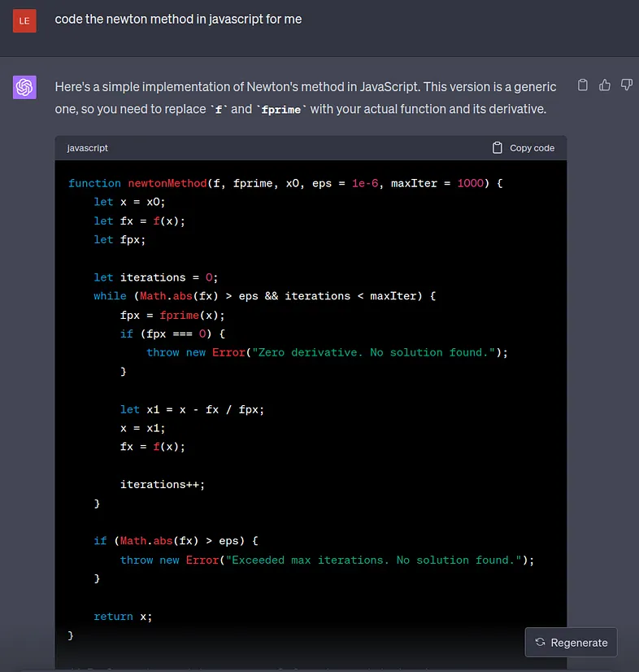Click the clipboard icon in code block header

498,148
